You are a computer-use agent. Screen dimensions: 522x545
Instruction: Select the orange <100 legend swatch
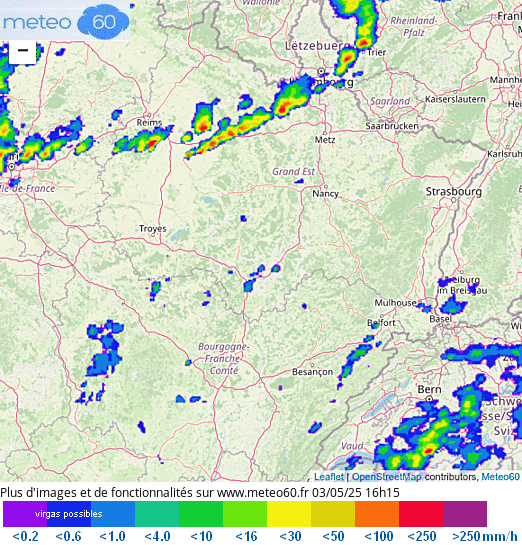click(377, 514)
